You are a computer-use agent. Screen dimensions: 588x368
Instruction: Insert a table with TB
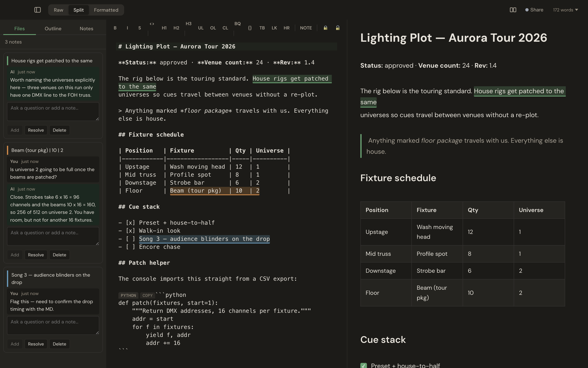tap(262, 28)
